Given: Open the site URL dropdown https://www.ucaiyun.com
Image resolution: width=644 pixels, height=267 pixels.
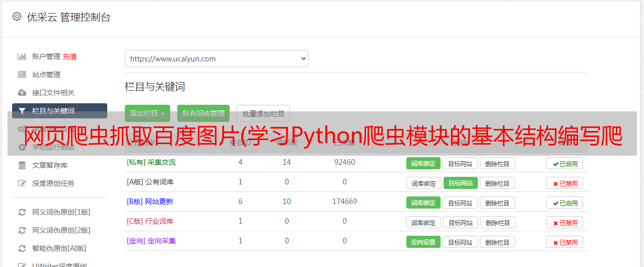Looking at the screenshot, I should [x=217, y=58].
